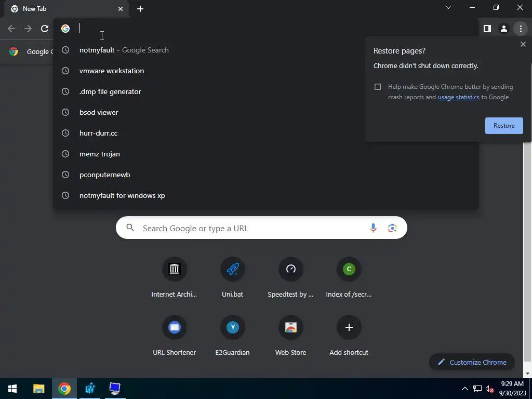Click the Google icon in the address bar
This screenshot has width=532, height=399.
click(x=65, y=29)
